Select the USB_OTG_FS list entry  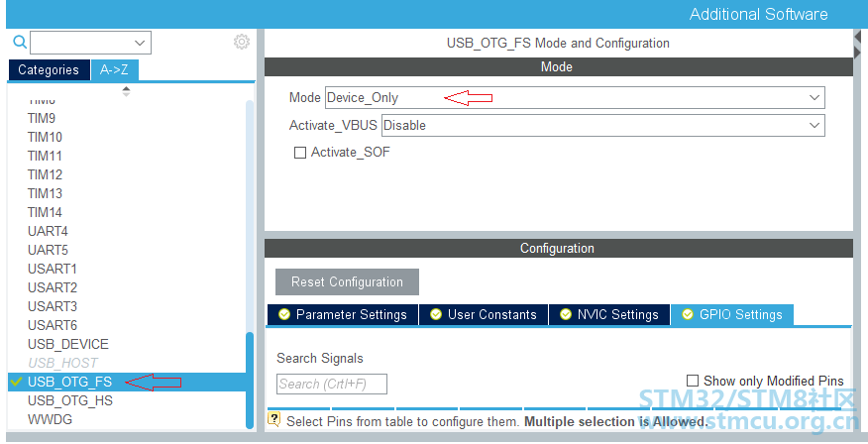[x=126, y=382]
